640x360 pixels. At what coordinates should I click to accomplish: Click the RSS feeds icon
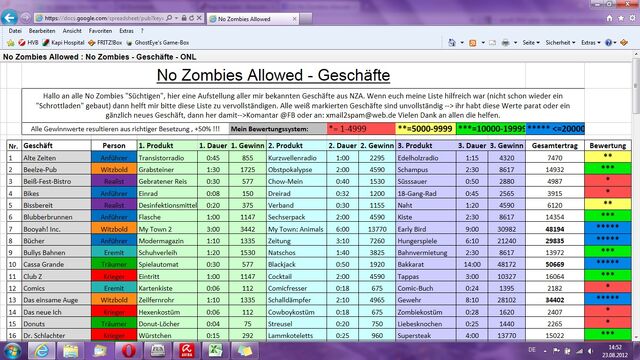[473, 42]
